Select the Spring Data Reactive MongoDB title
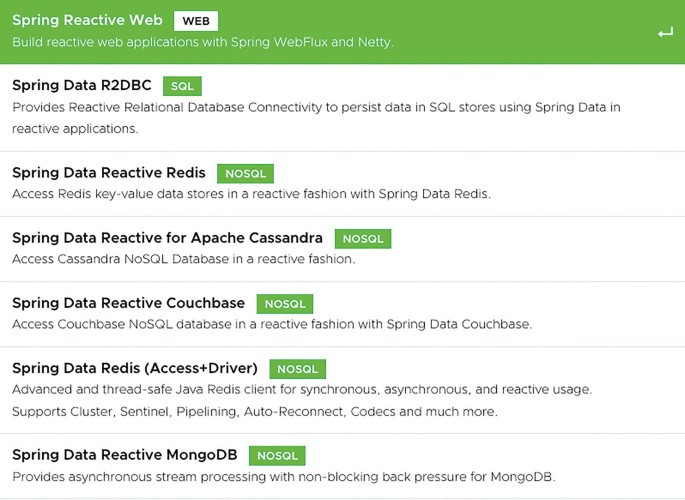Screen dimensions: 685x500 click(125, 455)
